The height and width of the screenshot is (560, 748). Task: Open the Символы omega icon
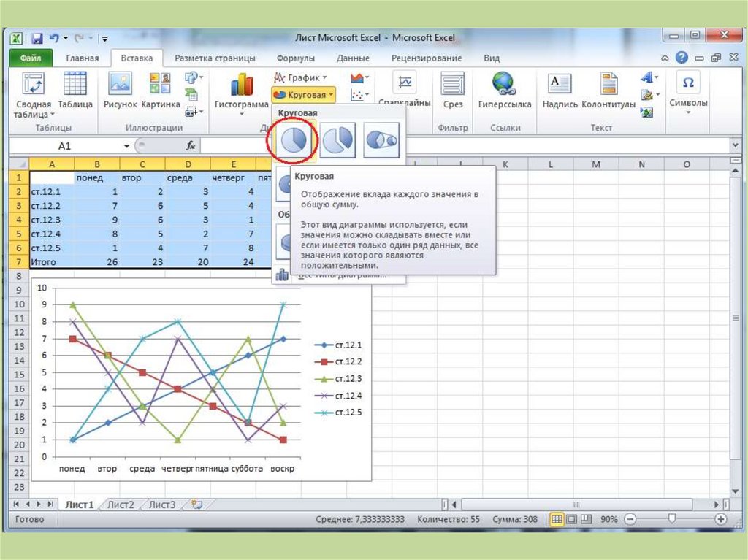click(x=688, y=82)
